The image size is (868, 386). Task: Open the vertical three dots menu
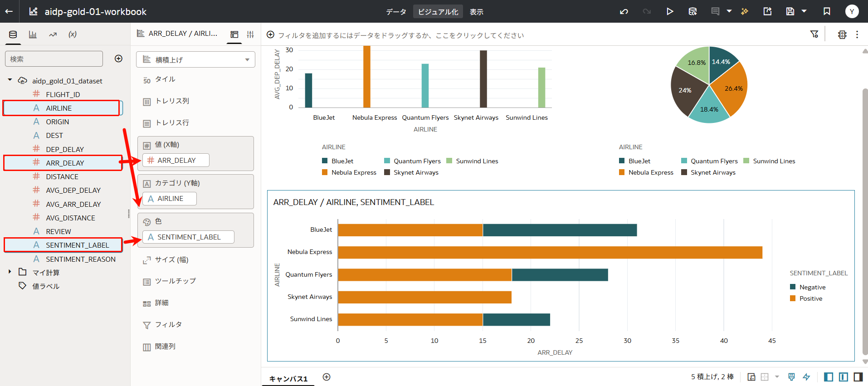click(x=857, y=34)
